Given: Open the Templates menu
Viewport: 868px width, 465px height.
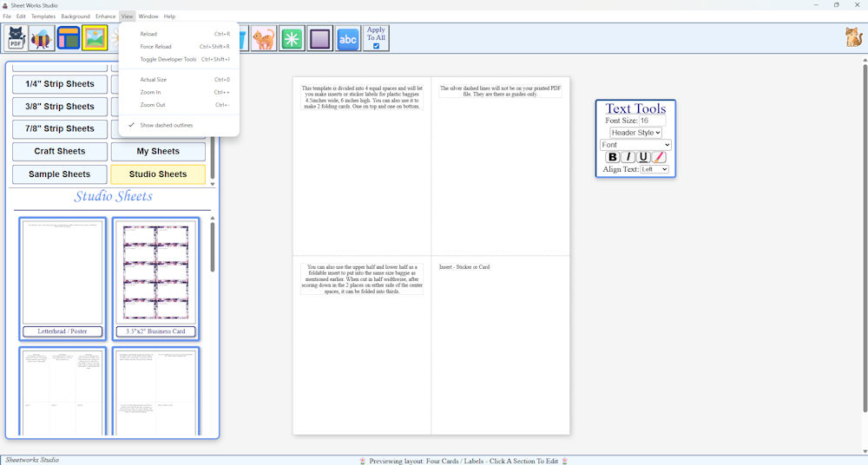Looking at the screenshot, I should click(43, 16).
